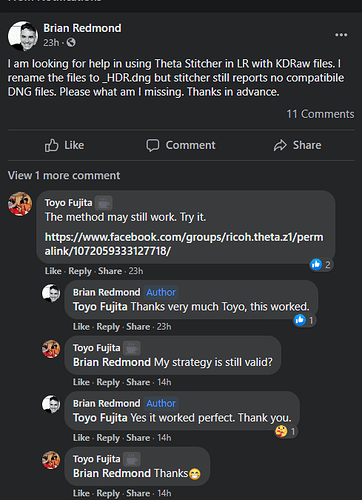This screenshot has width=362, height=500.
Task: Click the public globe privacy icon
Action: [x=71, y=43]
